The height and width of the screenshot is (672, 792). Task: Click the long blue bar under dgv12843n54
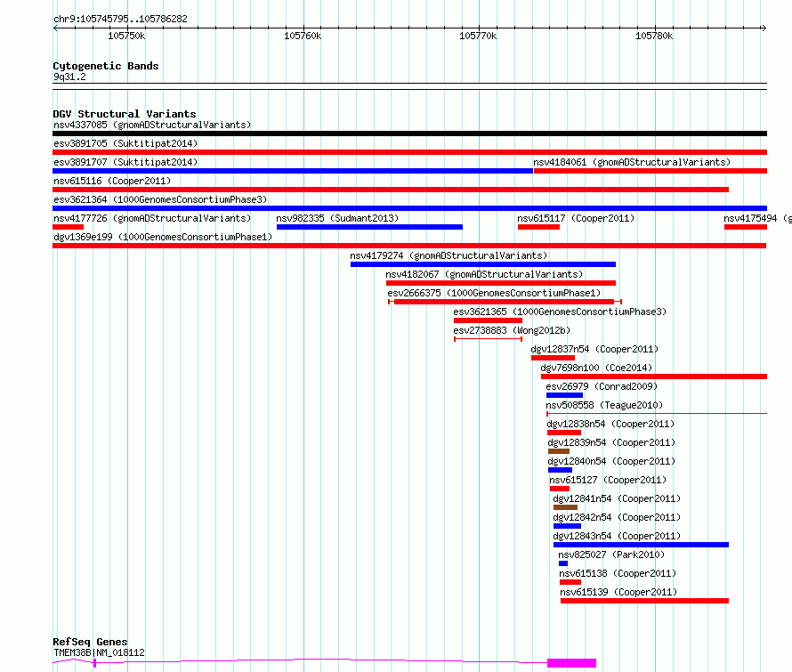(x=641, y=545)
